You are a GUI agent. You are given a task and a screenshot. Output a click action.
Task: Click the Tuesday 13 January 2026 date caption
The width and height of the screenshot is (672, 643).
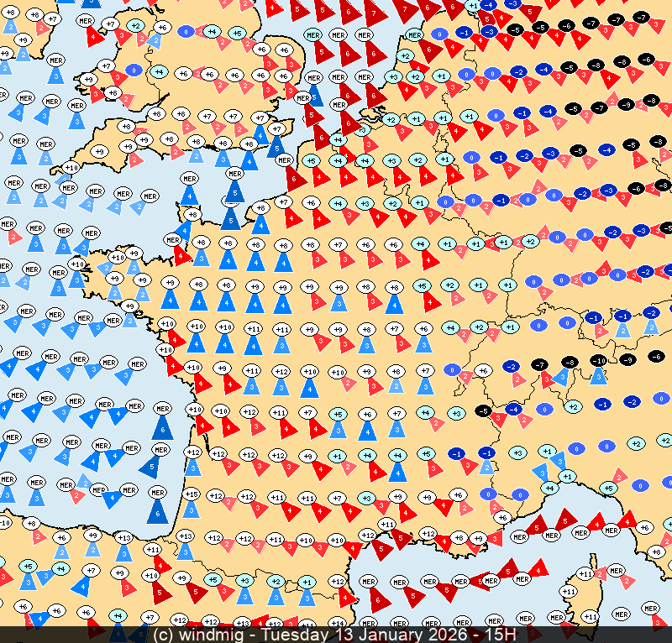(371, 635)
